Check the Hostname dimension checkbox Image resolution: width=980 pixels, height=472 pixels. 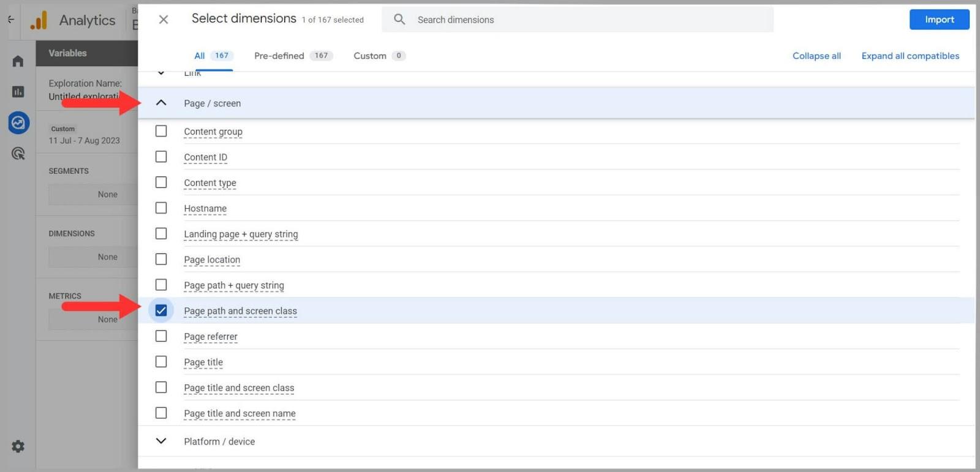click(x=161, y=208)
